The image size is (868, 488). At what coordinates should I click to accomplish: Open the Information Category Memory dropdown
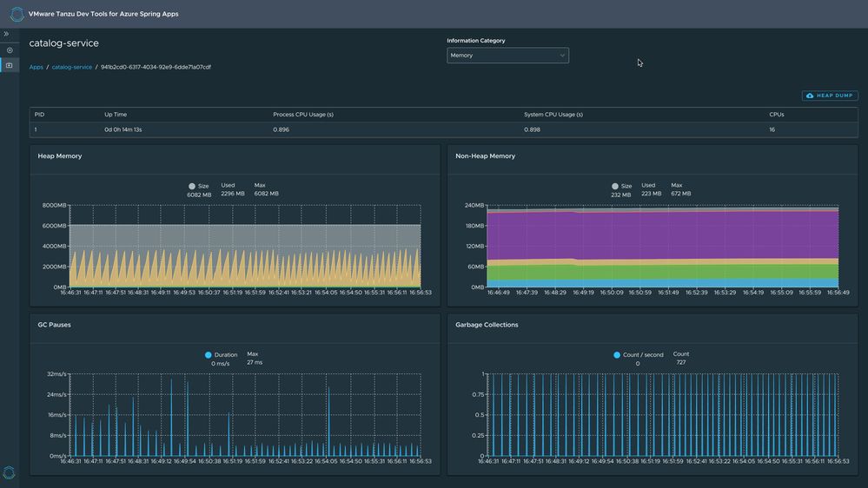pyautogui.click(x=507, y=56)
